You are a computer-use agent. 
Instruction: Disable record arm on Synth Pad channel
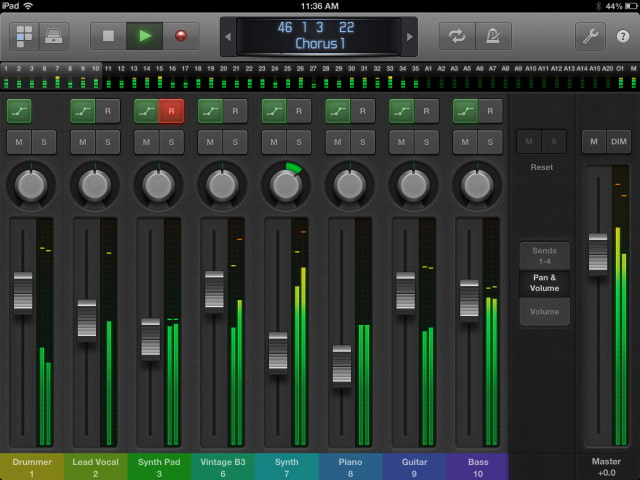[171, 109]
